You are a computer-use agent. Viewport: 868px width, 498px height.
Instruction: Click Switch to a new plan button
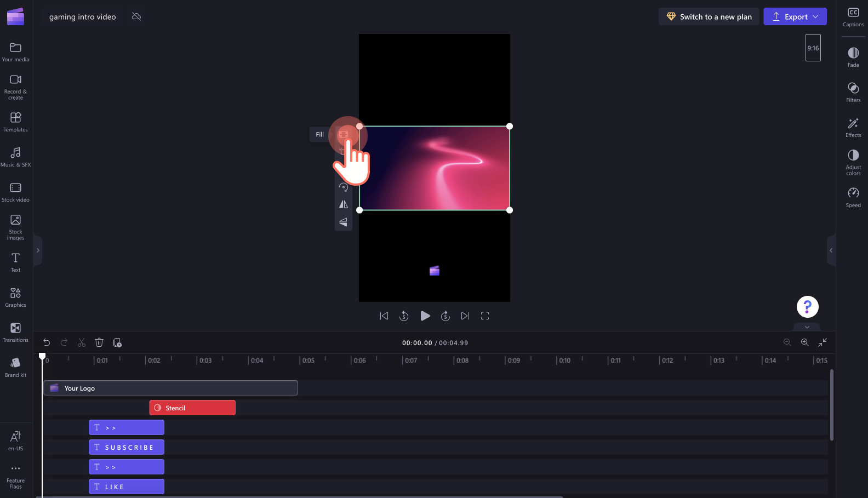coord(709,16)
